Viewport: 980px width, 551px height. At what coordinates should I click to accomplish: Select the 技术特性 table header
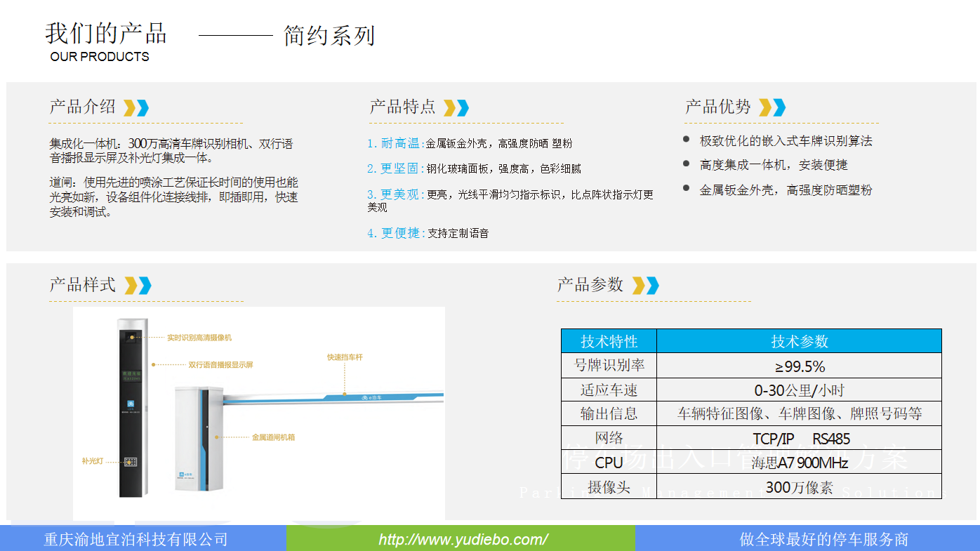pos(609,341)
